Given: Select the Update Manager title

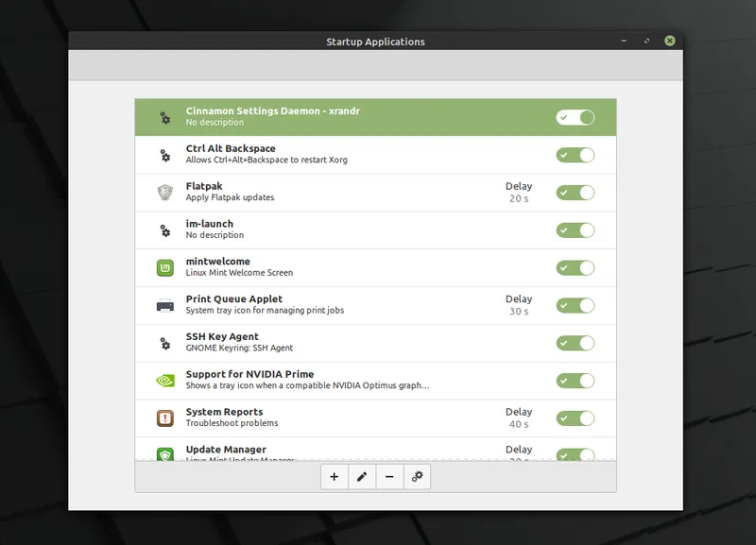Looking at the screenshot, I should [x=226, y=449].
